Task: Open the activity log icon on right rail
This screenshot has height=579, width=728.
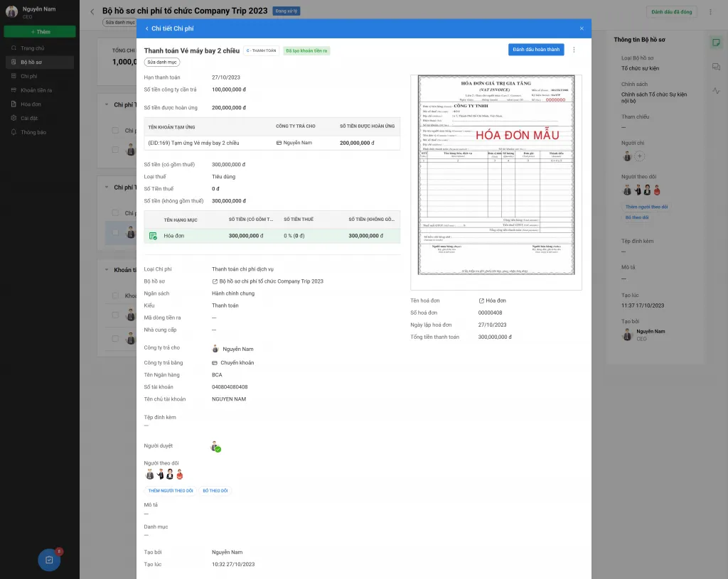Action: 716,91
